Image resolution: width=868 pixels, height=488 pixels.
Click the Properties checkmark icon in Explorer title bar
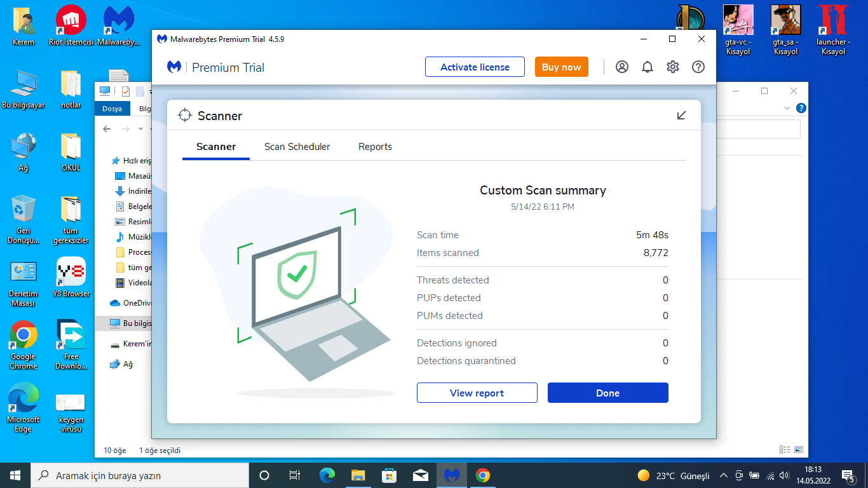tap(126, 91)
